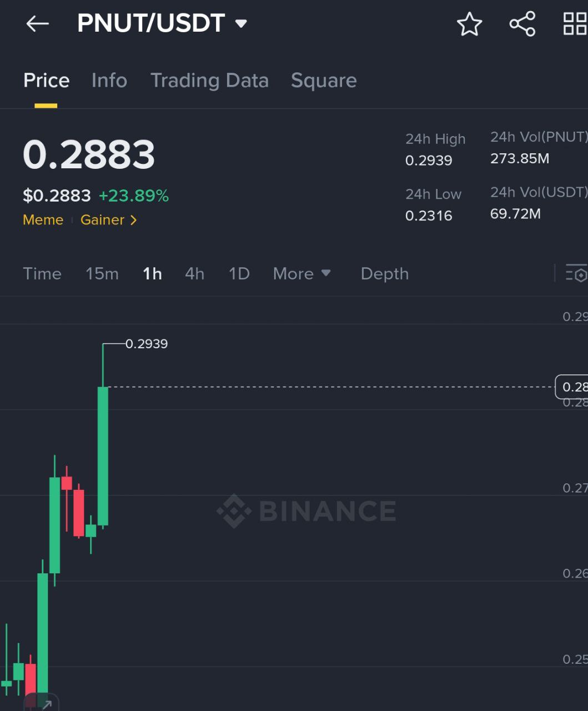This screenshot has height=711, width=588.
Task: Add PNUT/USDT to favorites with the star
Action: 469,24
